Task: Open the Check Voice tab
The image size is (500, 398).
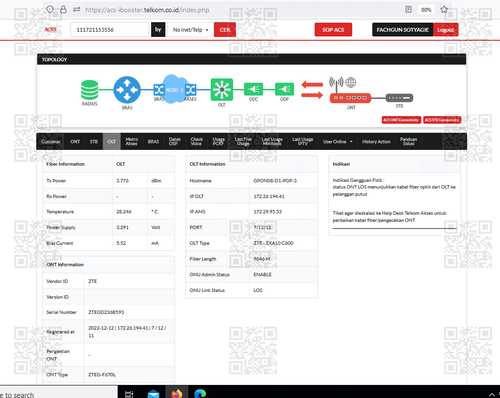Action: tap(196, 141)
